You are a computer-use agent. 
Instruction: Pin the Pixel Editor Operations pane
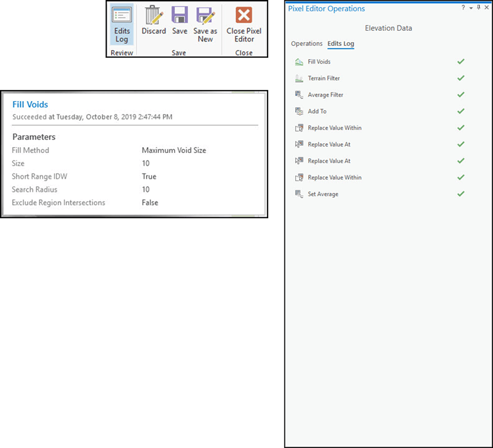tap(479, 7)
